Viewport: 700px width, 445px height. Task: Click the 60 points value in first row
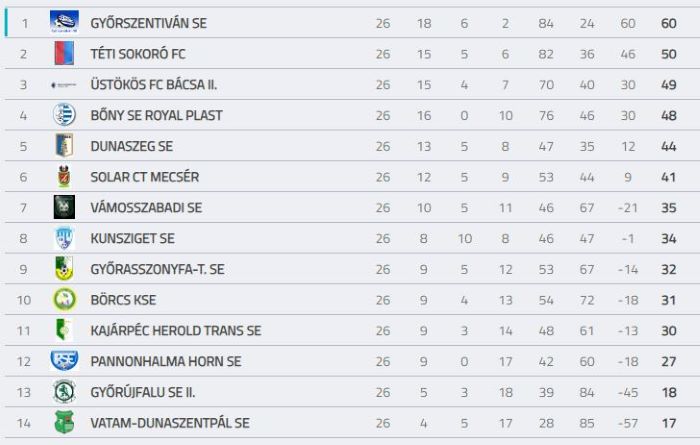(x=669, y=23)
